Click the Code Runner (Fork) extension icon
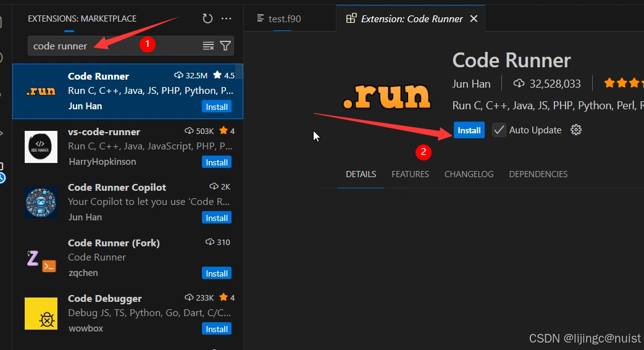This screenshot has height=350, width=644. tap(41, 260)
